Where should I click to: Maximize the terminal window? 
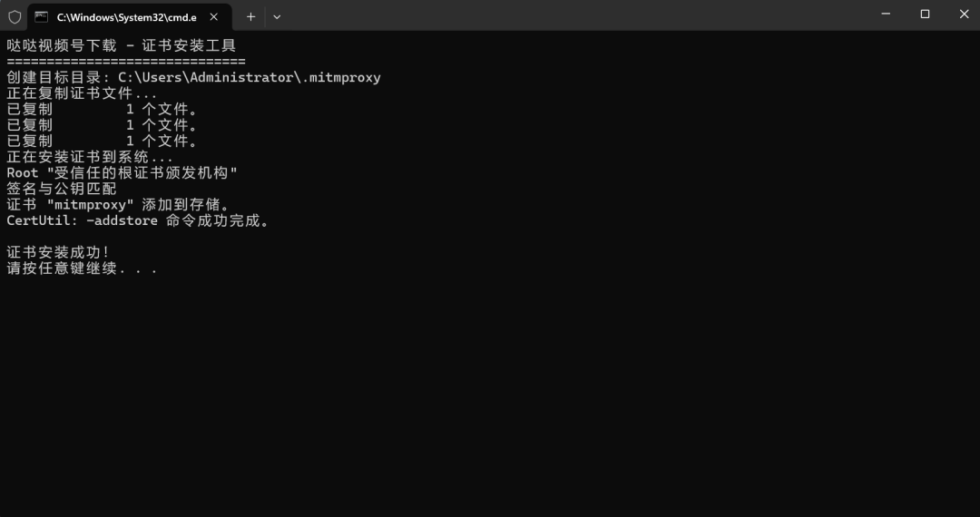[x=925, y=15]
